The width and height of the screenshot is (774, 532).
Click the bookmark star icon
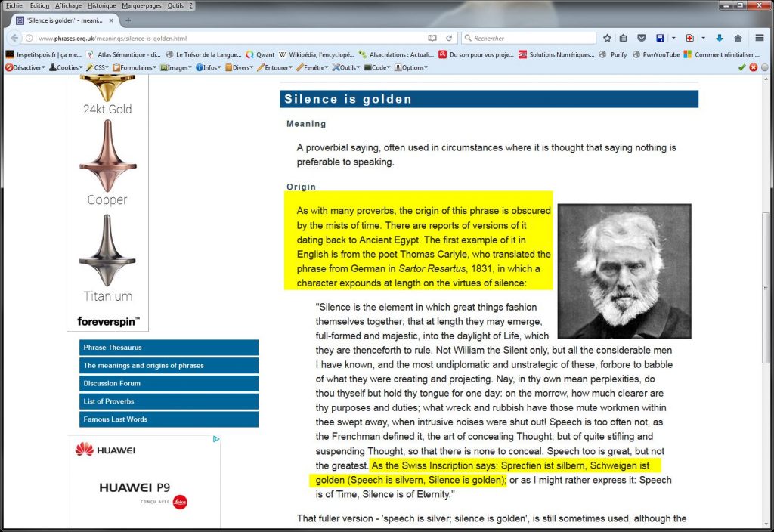(607, 38)
